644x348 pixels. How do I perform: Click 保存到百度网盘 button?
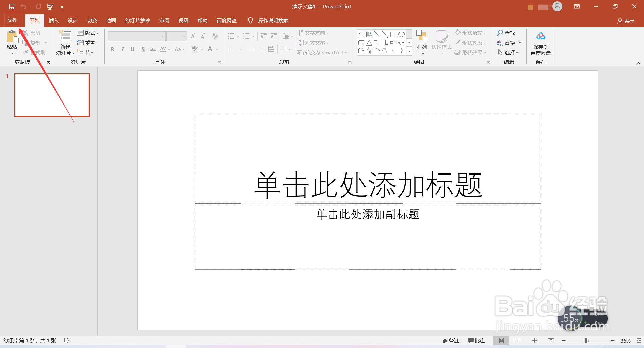540,43
